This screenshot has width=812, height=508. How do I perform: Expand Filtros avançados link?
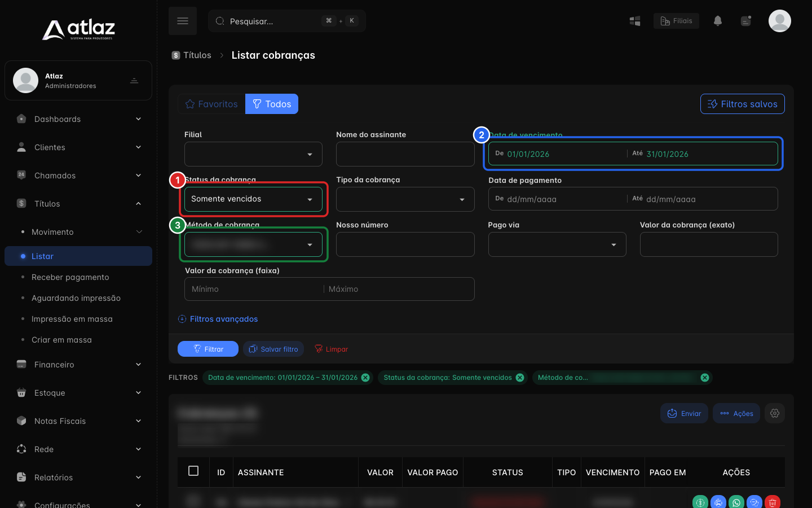(x=218, y=319)
